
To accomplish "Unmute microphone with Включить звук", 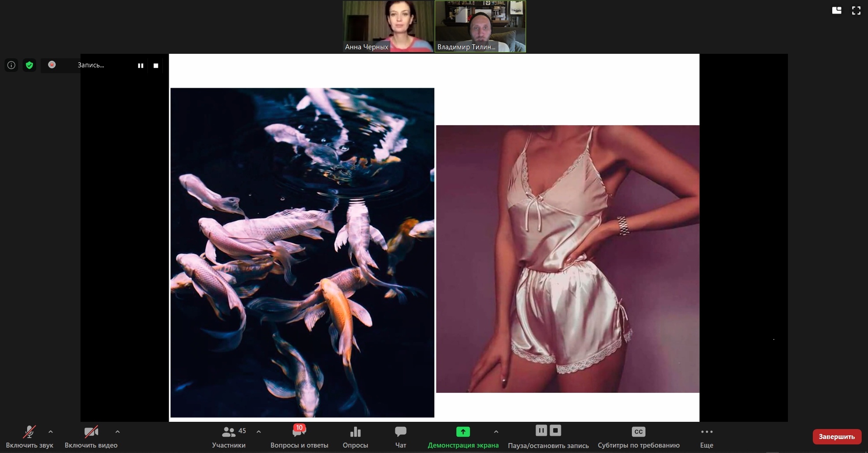I will click(29, 432).
